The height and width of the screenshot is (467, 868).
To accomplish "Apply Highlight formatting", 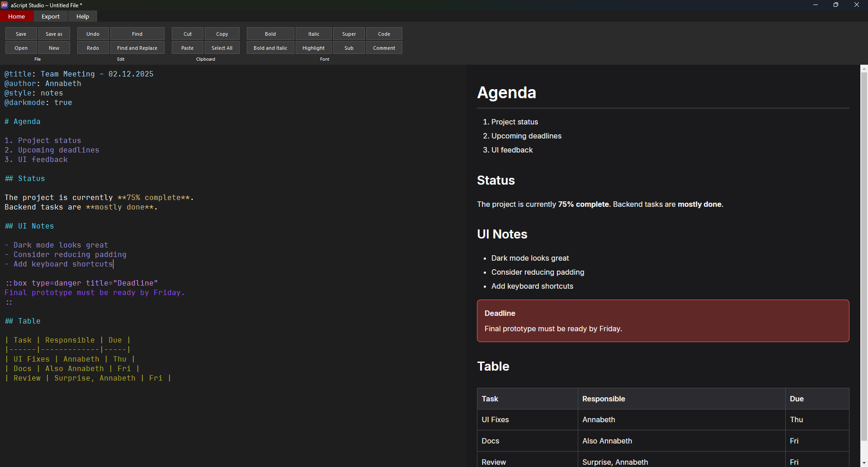I will coord(313,48).
